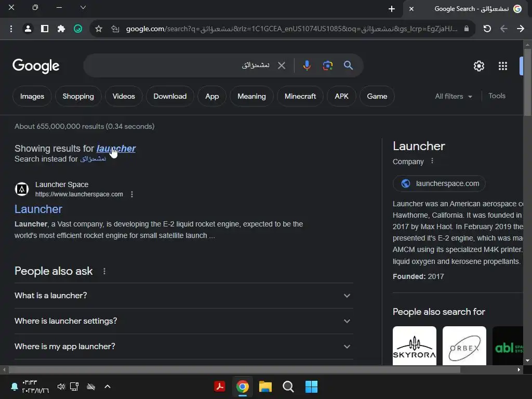Click the address bar URL
The image size is (532, 399).
(x=292, y=29)
